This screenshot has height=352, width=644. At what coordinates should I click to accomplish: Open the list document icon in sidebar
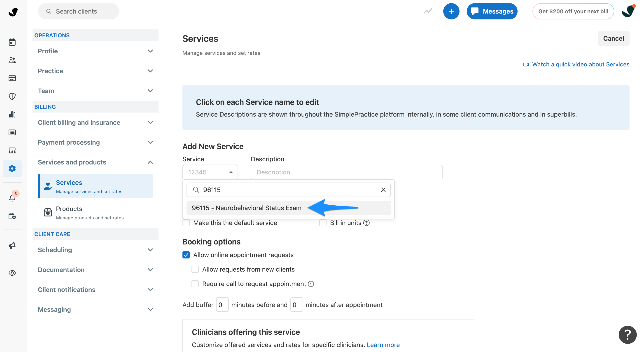click(x=12, y=132)
